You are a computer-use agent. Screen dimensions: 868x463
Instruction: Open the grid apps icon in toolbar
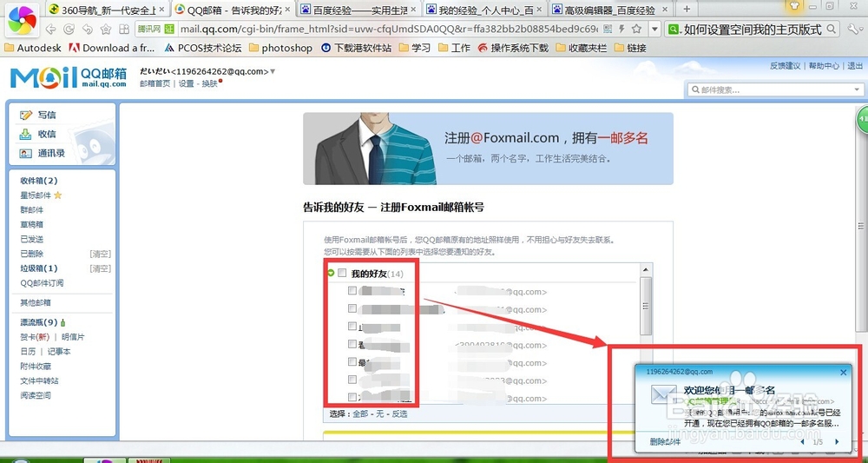tap(124, 29)
